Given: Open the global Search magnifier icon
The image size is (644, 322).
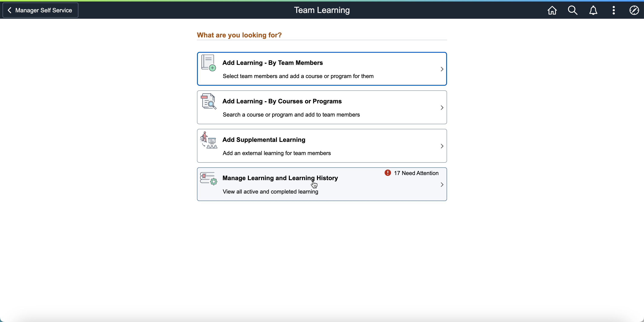Looking at the screenshot, I should [572, 10].
